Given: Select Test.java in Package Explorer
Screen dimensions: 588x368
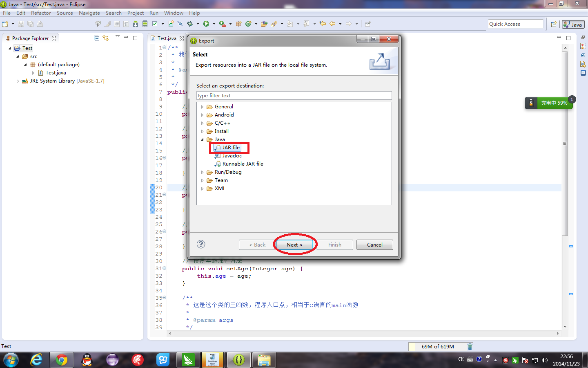Looking at the screenshot, I should pos(52,73).
